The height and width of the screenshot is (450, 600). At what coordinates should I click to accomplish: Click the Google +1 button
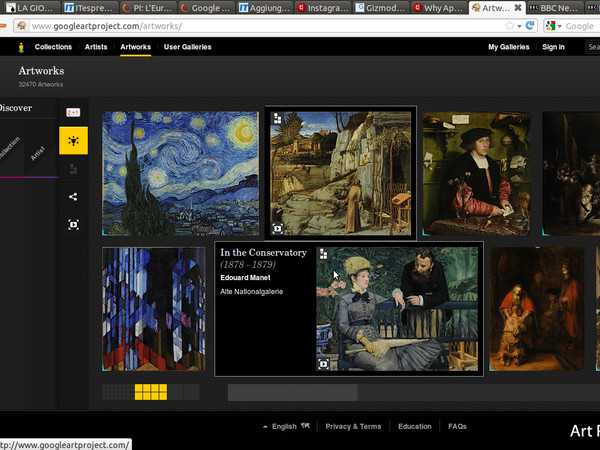coord(73,112)
